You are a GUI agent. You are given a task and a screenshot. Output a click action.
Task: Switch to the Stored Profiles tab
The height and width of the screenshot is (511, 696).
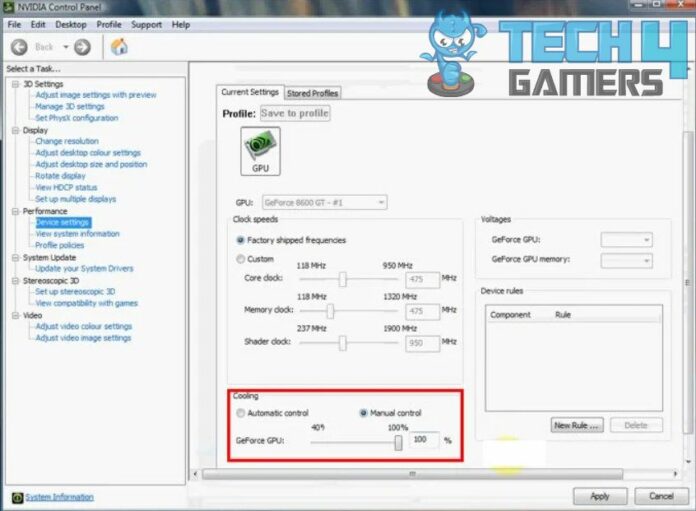point(312,93)
